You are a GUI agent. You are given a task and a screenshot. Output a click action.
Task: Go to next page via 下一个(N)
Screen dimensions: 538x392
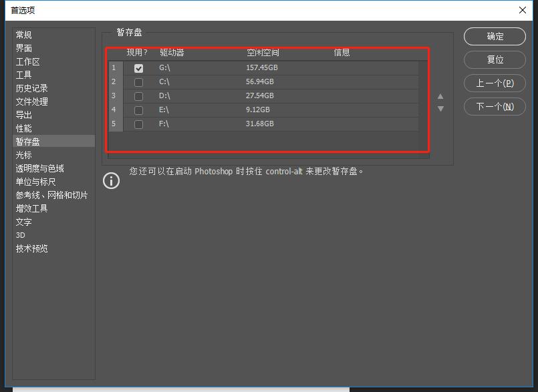click(495, 107)
